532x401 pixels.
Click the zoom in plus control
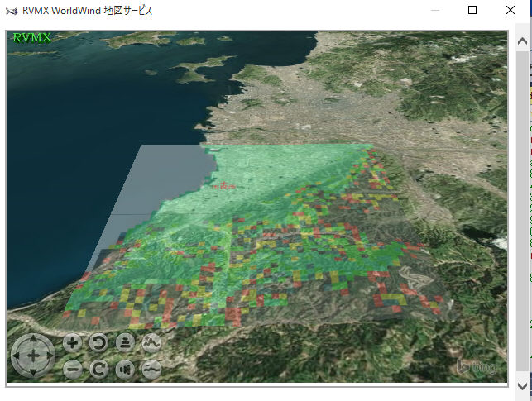(x=73, y=342)
